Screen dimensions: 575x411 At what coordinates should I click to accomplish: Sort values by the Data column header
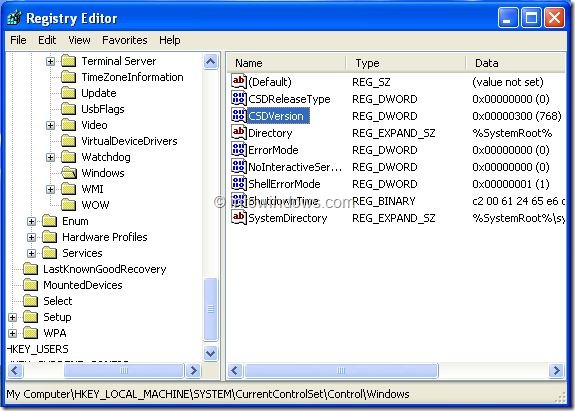click(516, 63)
